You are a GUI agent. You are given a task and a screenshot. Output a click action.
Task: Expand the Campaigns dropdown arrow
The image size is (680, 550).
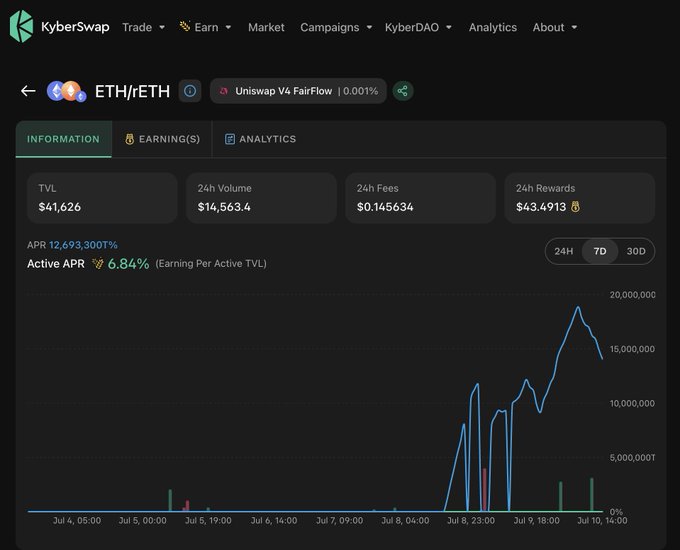click(x=369, y=27)
